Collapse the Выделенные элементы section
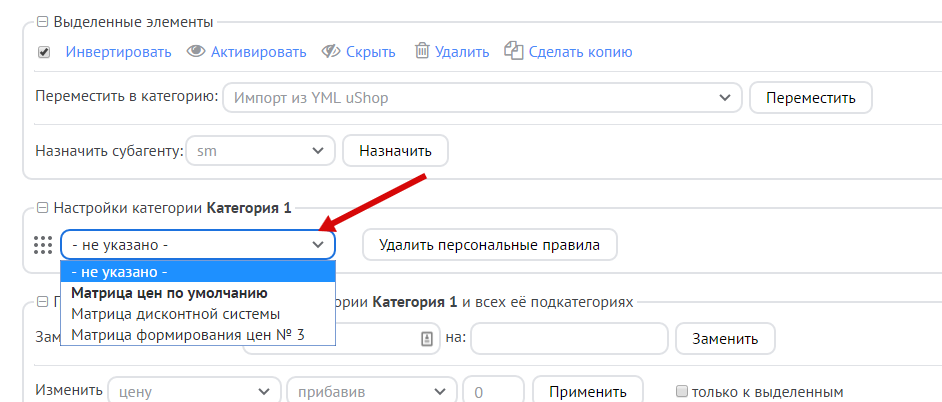The width and height of the screenshot is (942, 402). coord(41,22)
